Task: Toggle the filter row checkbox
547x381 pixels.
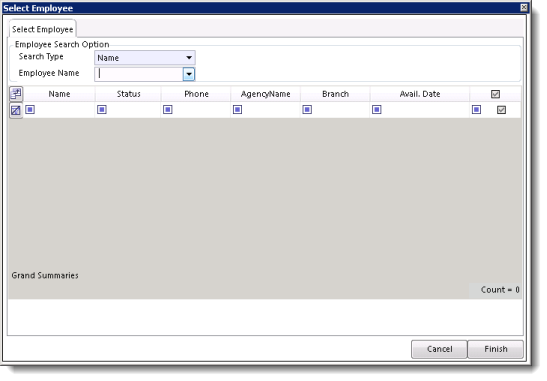Action: pyautogui.click(x=501, y=110)
